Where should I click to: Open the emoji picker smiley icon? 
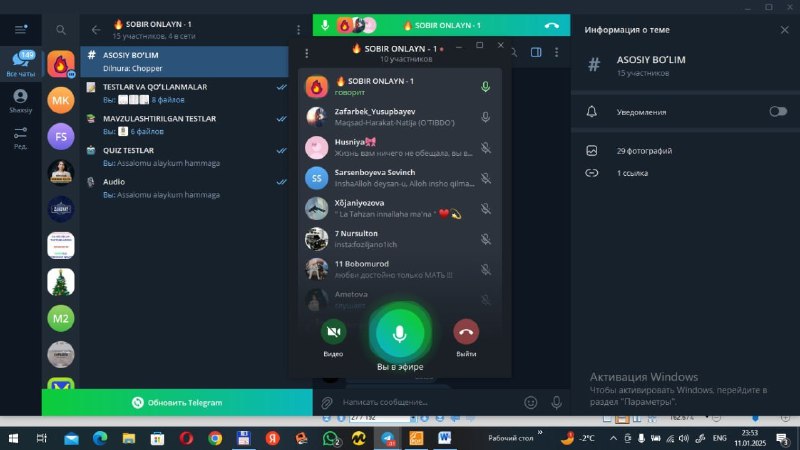pyautogui.click(x=531, y=403)
